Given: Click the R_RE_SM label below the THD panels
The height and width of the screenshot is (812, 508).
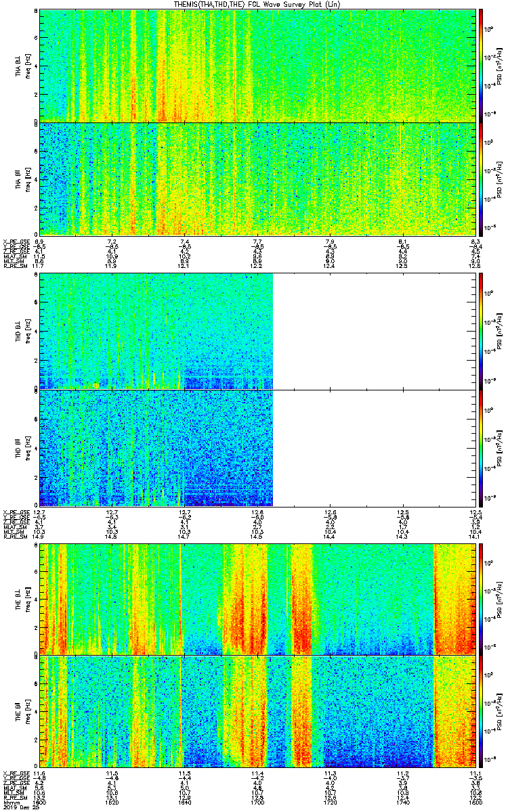Looking at the screenshot, I should click(15, 537).
